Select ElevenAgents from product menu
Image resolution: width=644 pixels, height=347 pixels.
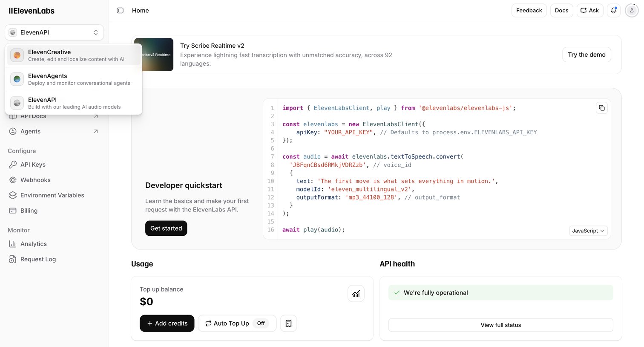pos(74,79)
